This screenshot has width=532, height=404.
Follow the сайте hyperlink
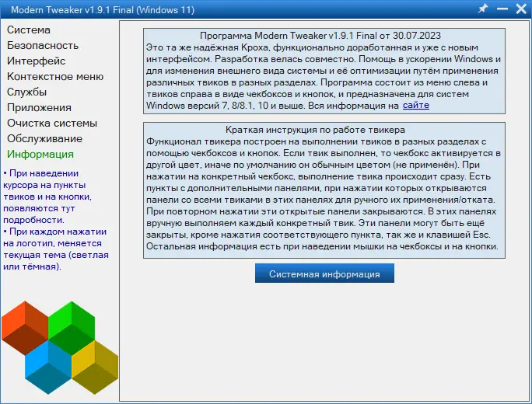click(x=415, y=106)
